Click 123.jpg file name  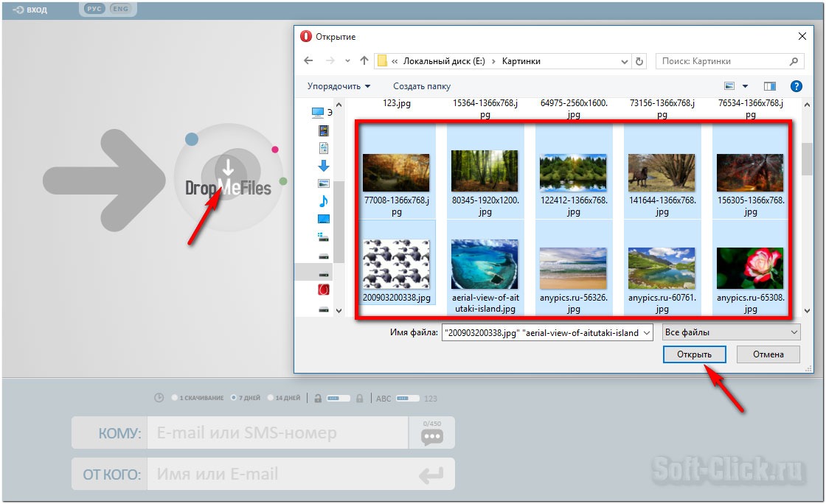pos(396,103)
